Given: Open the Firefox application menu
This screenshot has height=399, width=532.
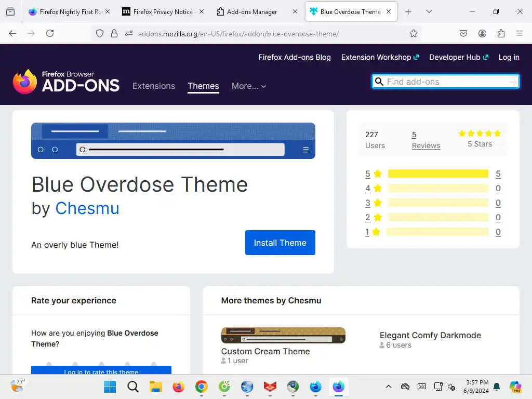Looking at the screenshot, I should [520, 33].
